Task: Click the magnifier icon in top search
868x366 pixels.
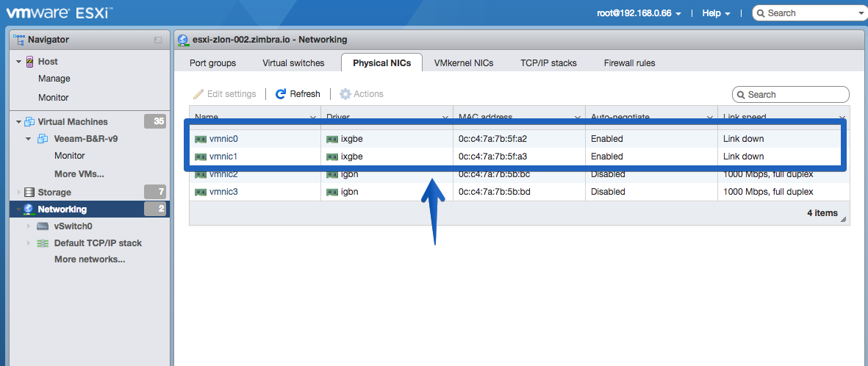Action: 761,13
